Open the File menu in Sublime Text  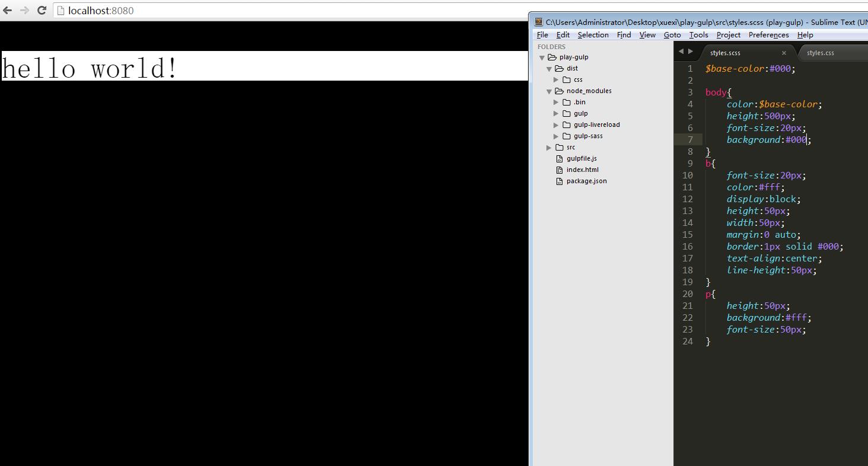(542, 35)
